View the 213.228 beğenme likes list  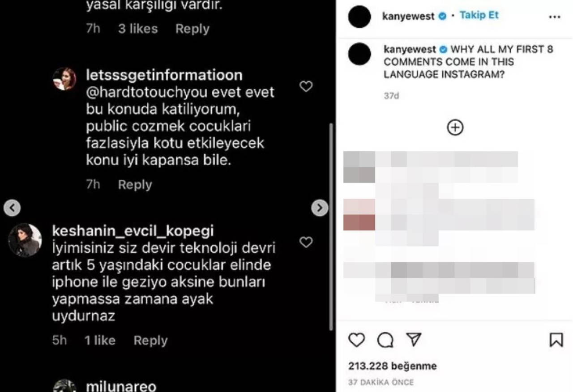point(392,366)
